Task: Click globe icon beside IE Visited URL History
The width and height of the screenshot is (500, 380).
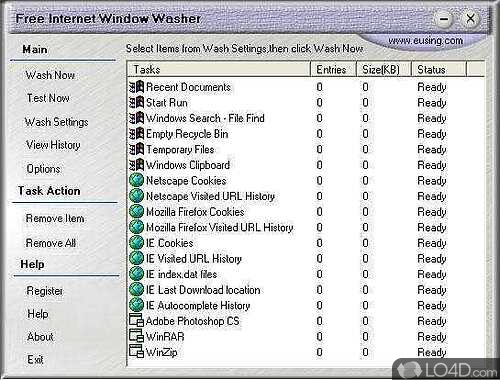Action: coord(136,259)
